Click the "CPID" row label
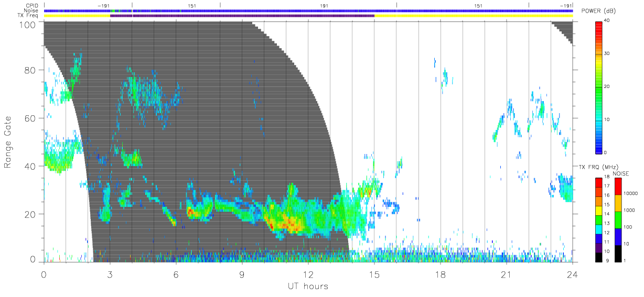The width and height of the screenshot is (644, 297). click(x=32, y=5)
